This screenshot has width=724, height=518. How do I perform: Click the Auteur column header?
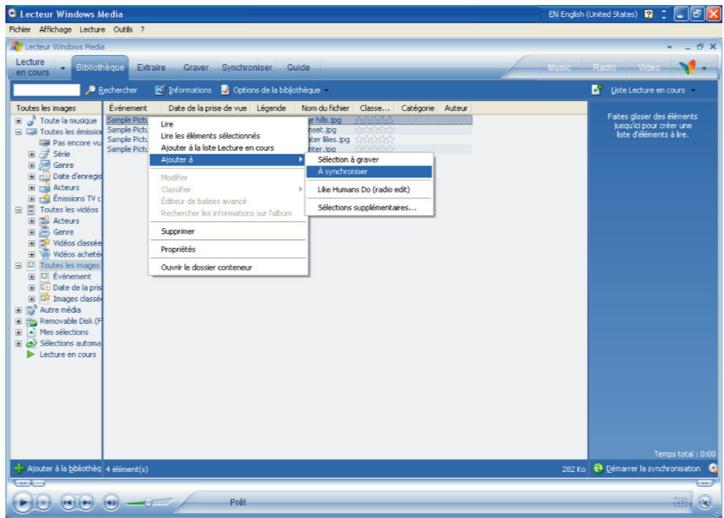[456, 108]
